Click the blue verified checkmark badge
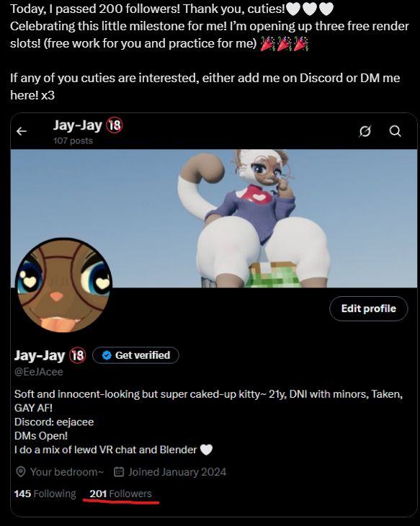The width and height of the screenshot is (420, 526). 107,355
